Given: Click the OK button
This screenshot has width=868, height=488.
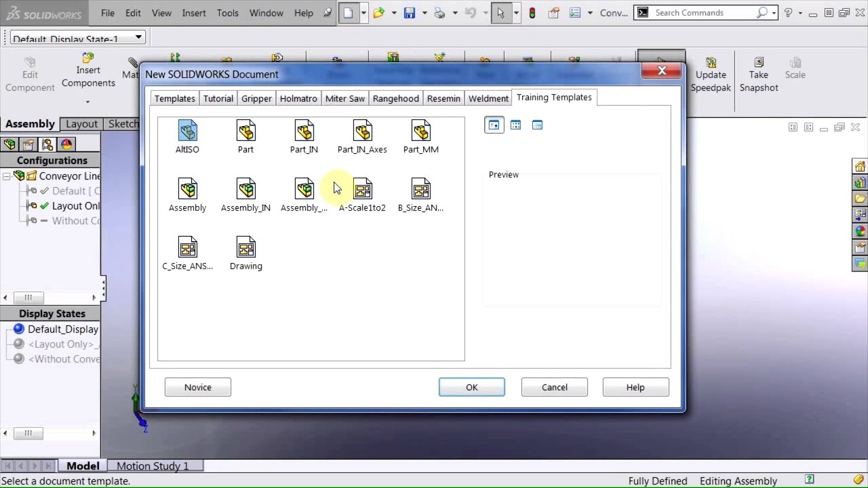Looking at the screenshot, I should 472,387.
